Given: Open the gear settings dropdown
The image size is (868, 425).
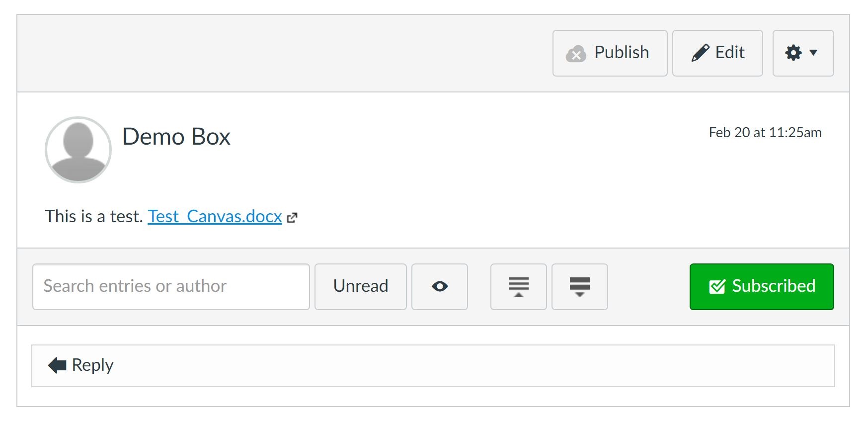Looking at the screenshot, I should [794, 53].
